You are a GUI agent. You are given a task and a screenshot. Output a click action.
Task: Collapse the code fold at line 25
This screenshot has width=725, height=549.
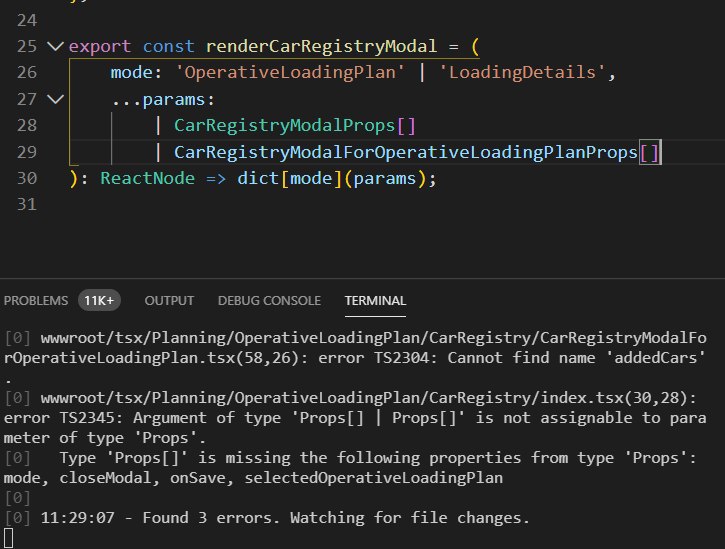[55, 46]
